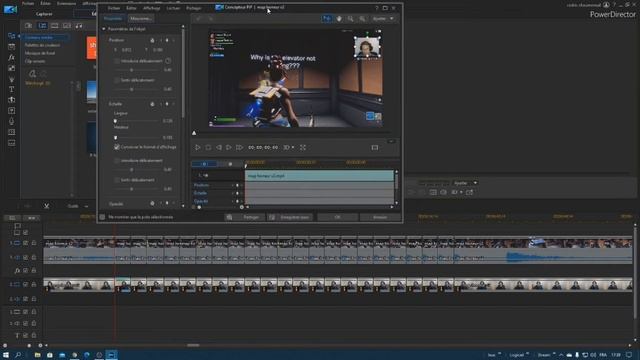This screenshot has height=360, width=640.
Task: Lock the title track in timeline
Action: (34, 335)
